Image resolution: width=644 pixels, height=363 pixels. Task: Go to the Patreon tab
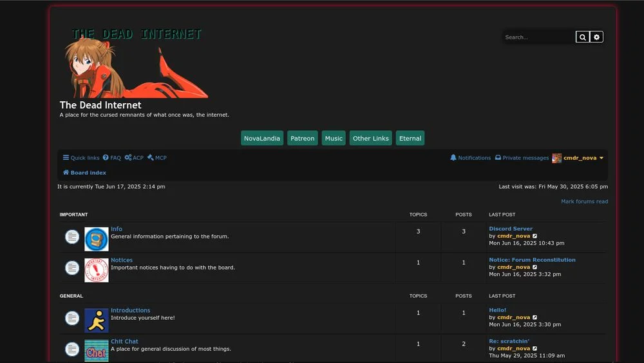point(302,138)
